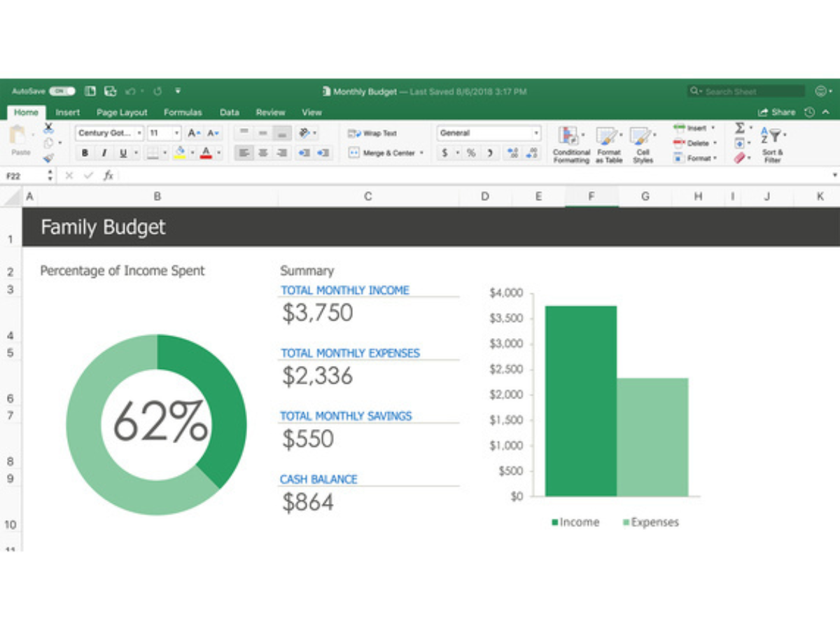The width and height of the screenshot is (840, 630).
Task: Click the Cut scissors icon
Action: click(48, 129)
